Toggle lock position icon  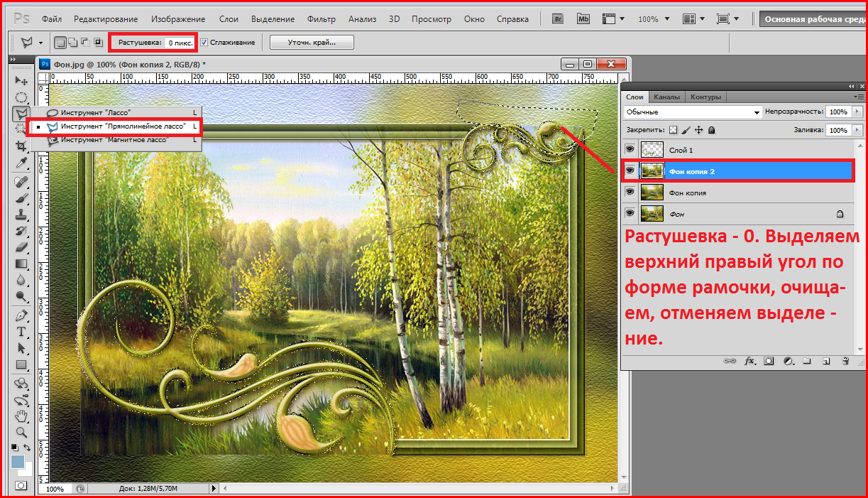point(699,130)
